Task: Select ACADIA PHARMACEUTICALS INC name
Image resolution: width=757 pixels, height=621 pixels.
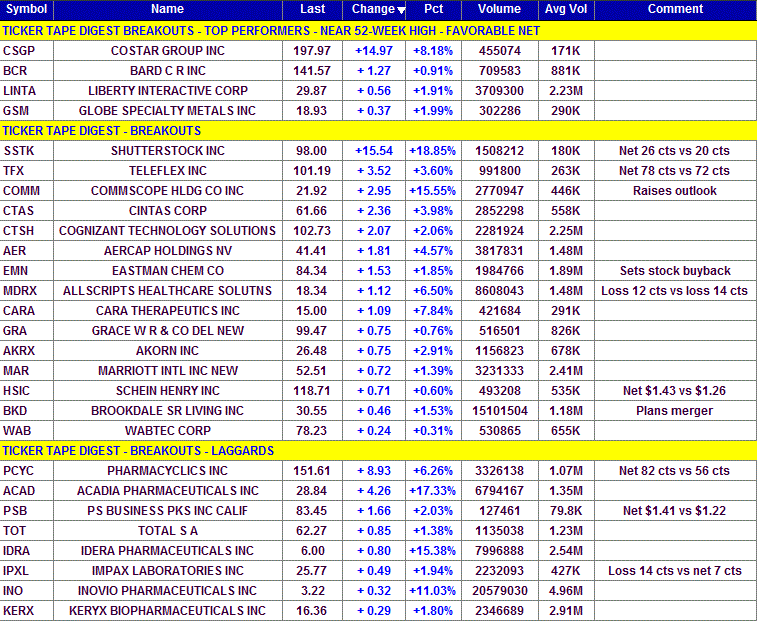Action: click(168, 491)
